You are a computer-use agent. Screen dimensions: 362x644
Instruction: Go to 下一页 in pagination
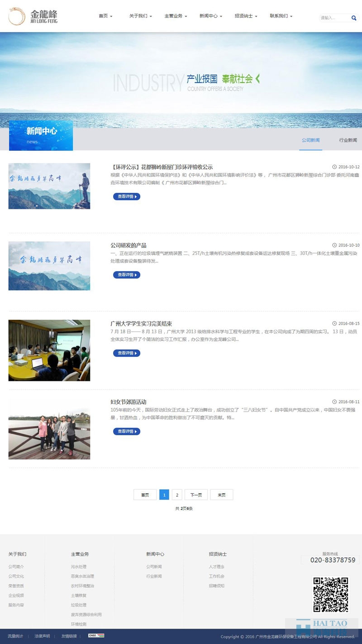(196, 495)
